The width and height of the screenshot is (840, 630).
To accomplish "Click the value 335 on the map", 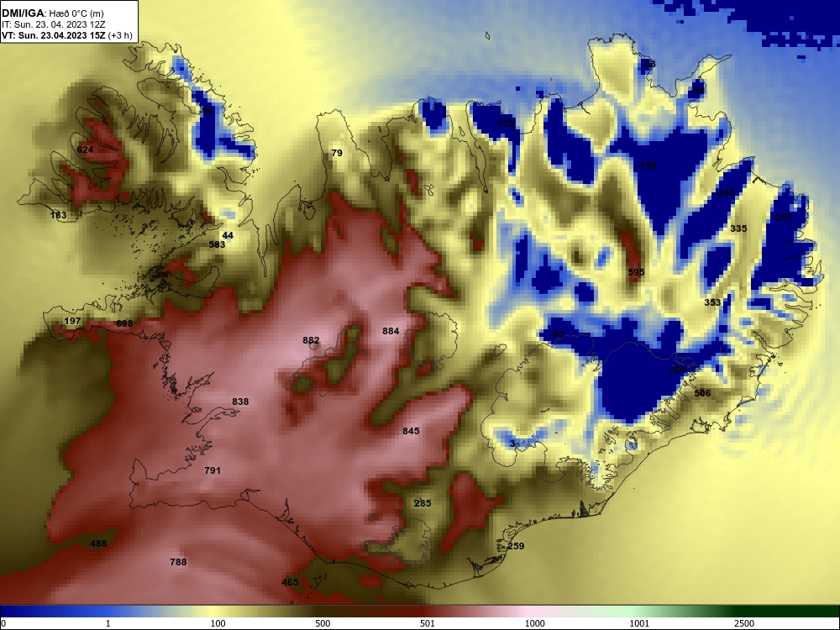I will click(738, 228).
